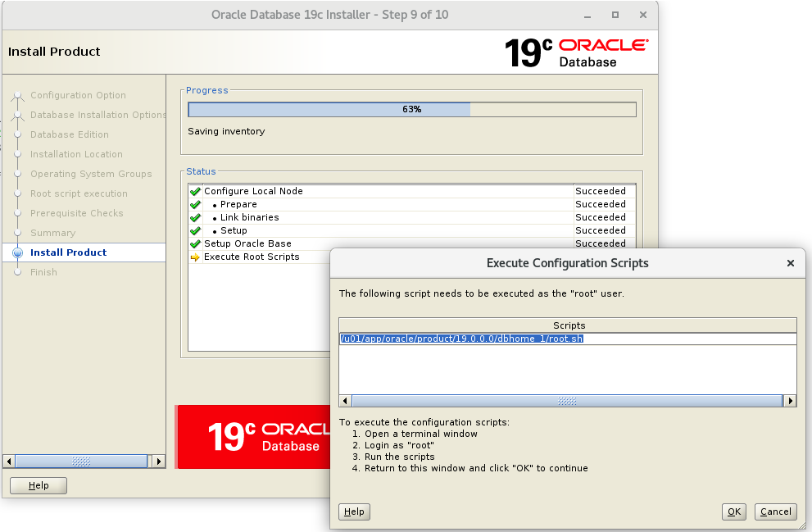Click OK in Execute Configuration Scripts dialog
Screen dimensions: 812x532
[x=734, y=512]
